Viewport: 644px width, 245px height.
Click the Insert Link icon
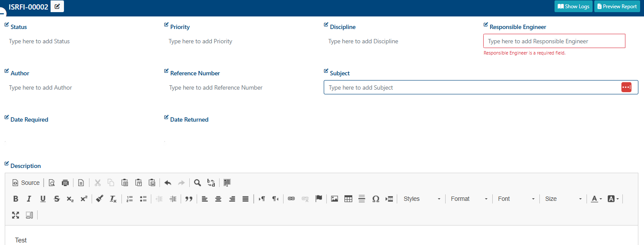(x=291, y=199)
